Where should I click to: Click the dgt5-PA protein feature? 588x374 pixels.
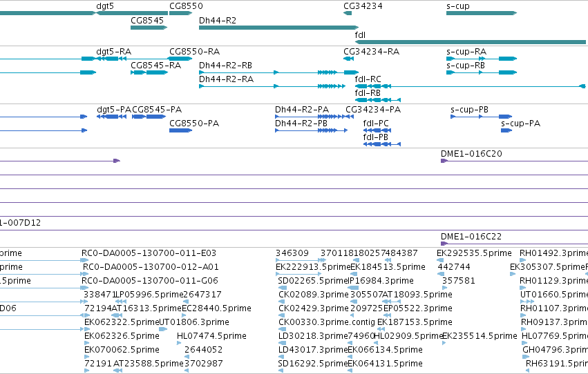click(x=111, y=117)
